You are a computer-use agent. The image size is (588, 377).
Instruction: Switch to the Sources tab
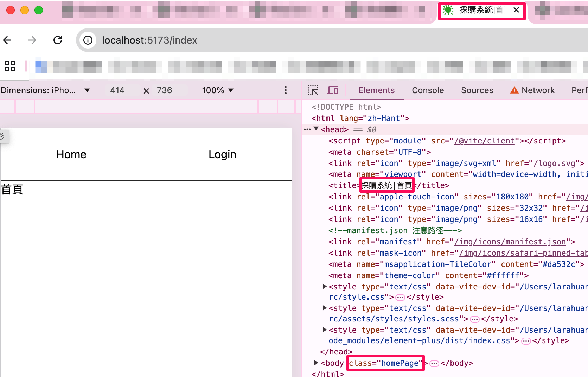[477, 90]
